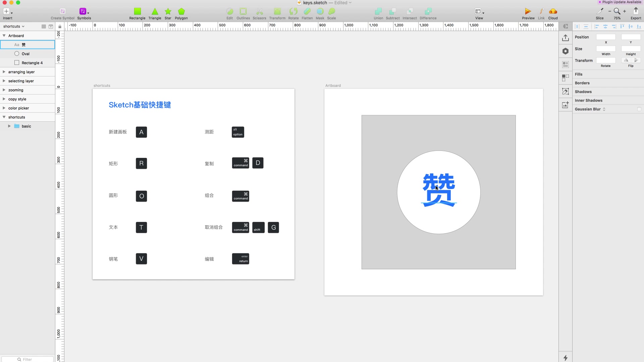The height and width of the screenshot is (362, 644).
Task: Click the Slice knife tool
Action: coord(600,11)
